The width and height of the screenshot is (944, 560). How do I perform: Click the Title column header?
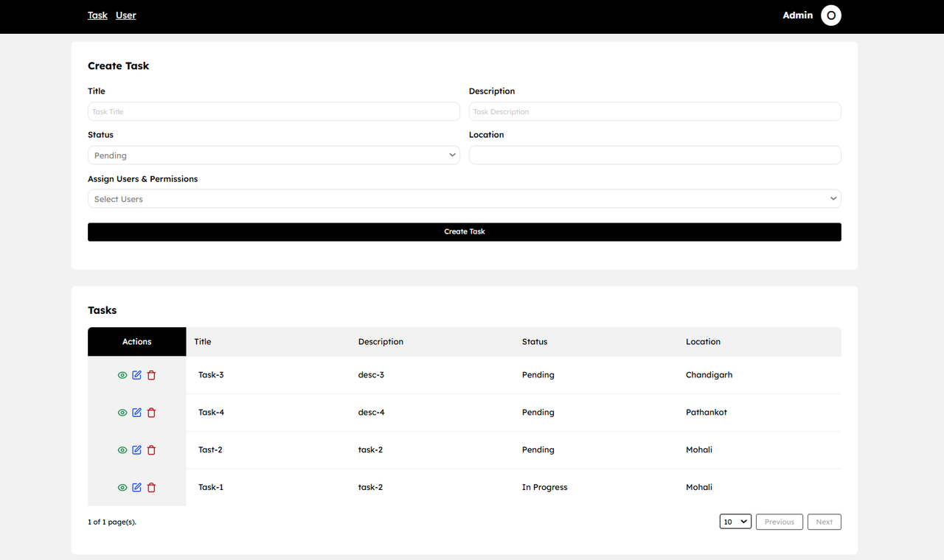pos(203,342)
